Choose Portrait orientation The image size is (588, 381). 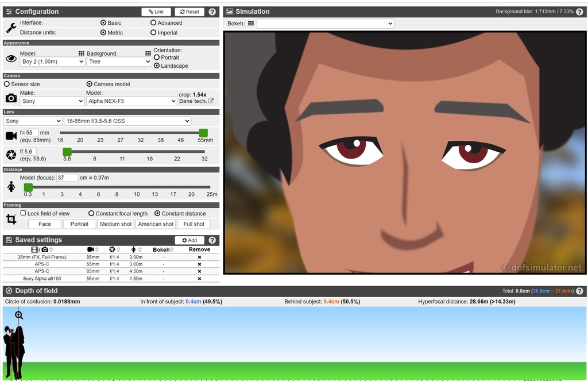[x=157, y=57]
